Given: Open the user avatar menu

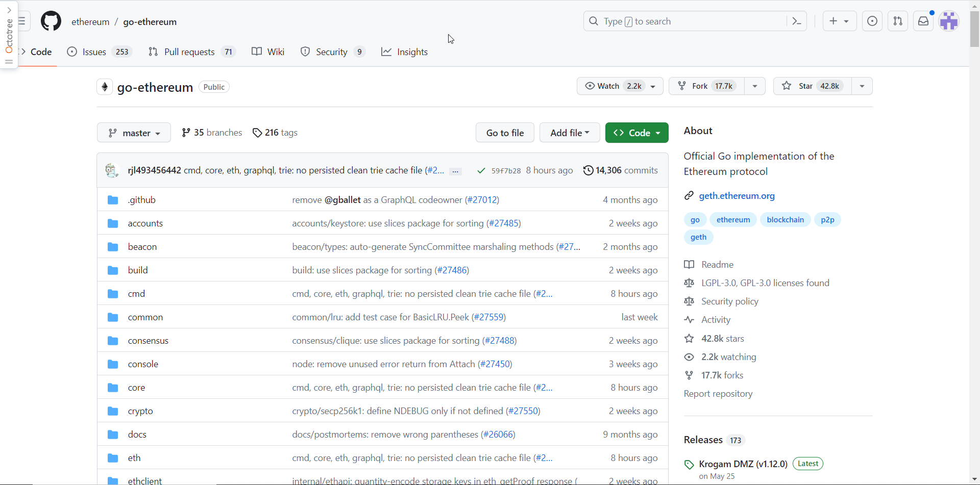Looking at the screenshot, I should tap(949, 21).
